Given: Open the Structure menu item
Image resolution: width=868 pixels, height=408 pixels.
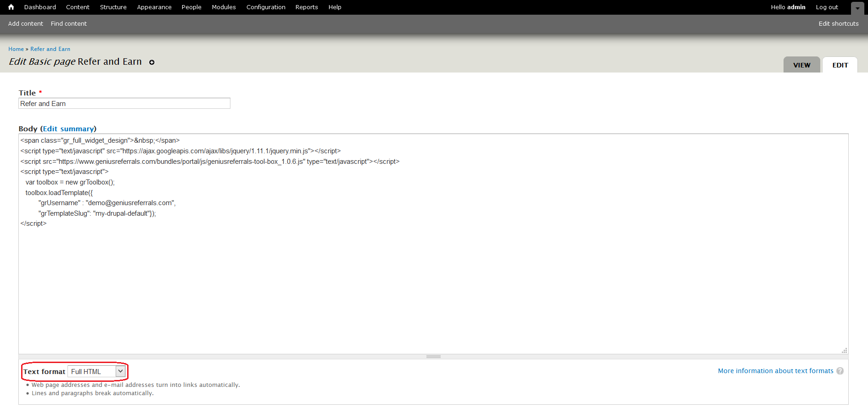Looking at the screenshot, I should [x=113, y=7].
